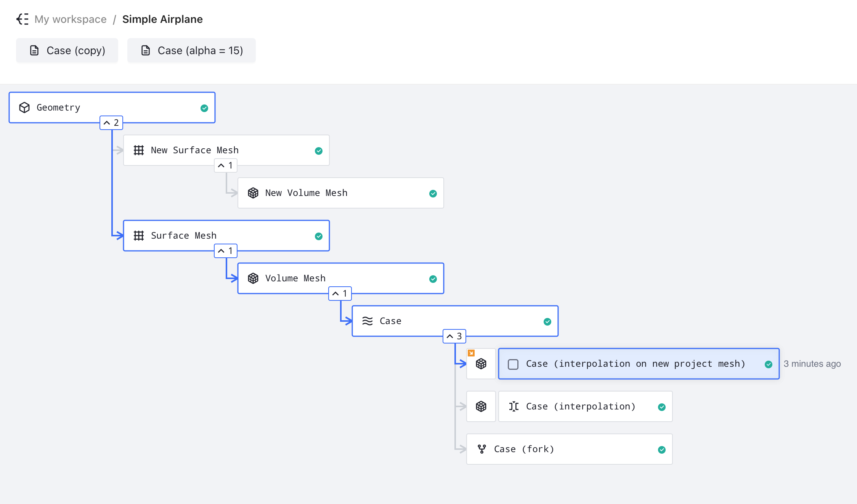Screen dimensions: 857x504
Task: Click the orange transfer badge on interpolation case
Action: (x=472, y=353)
